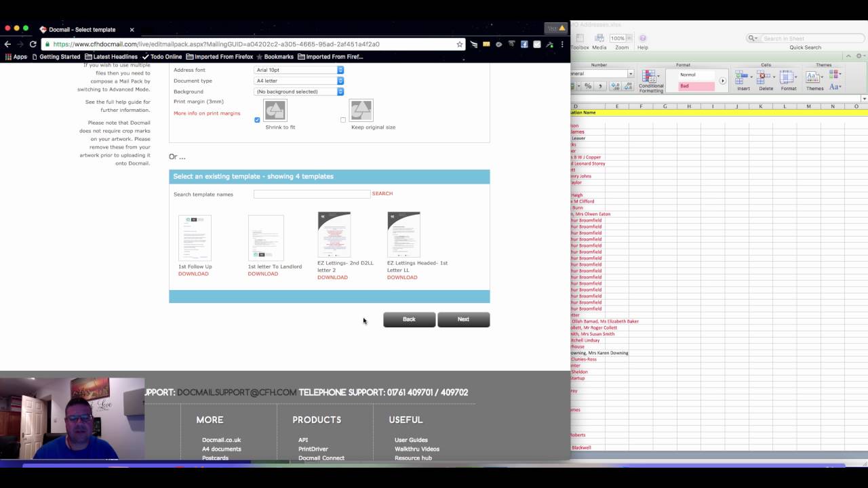This screenshot has height=488, width=868.
Task: Apply the Bad cell style swatch
Action: pyautogui.click(x=696, y=86)
